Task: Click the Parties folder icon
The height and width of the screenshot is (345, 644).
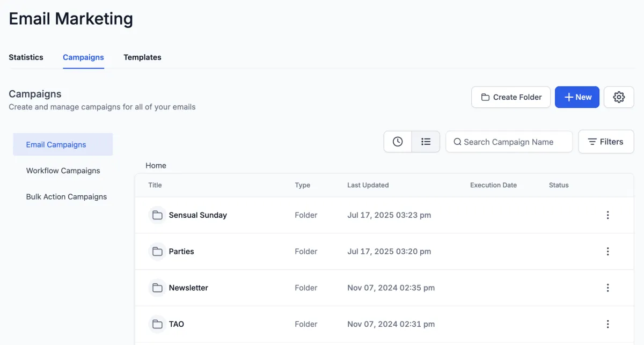Action: (x=157, y=252)
